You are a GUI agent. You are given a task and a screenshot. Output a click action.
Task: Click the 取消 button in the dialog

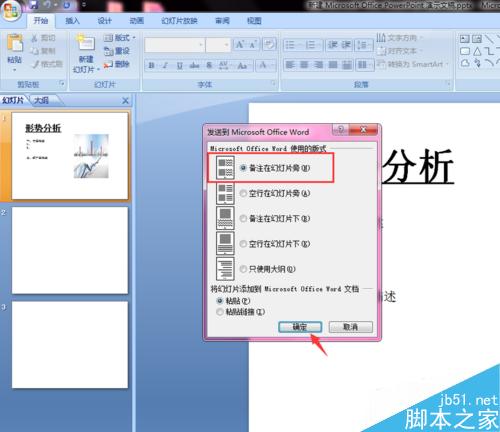351,327
